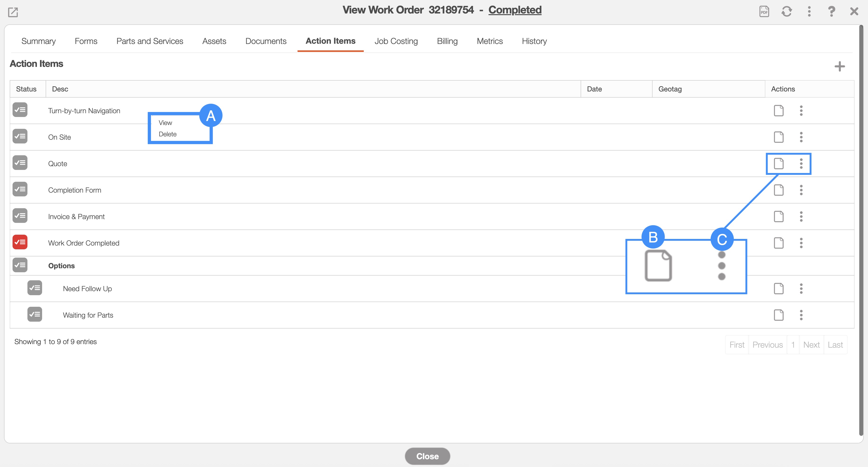Add a new action item with plus icon
The height and width of the screenshot is (467, 868).
pyautogui.click(x=839, y=66)
